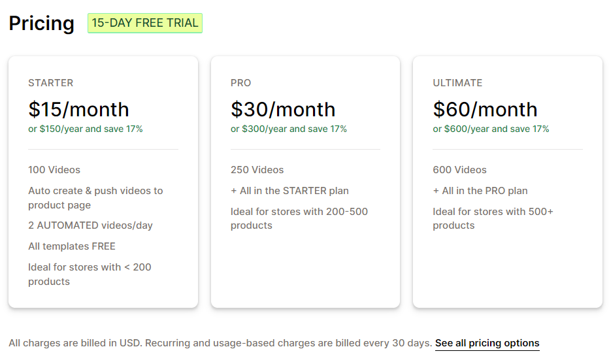Click the $15/month price text

(78, 109)
